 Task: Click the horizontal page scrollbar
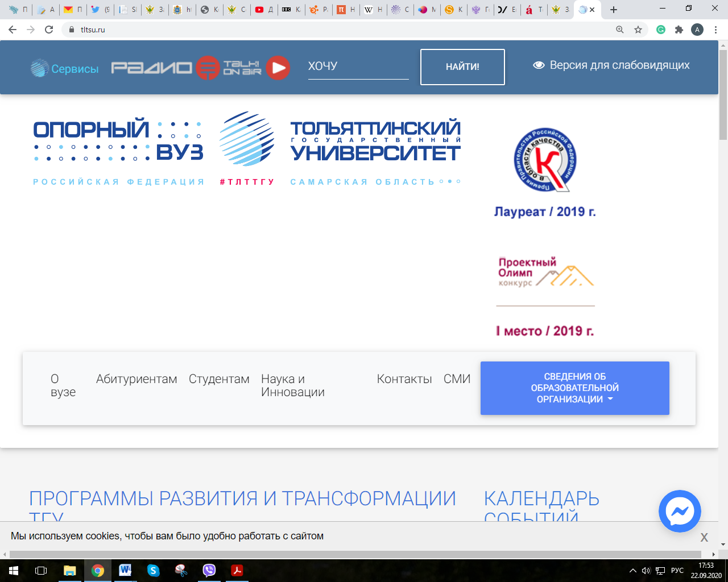click(355, 555)
